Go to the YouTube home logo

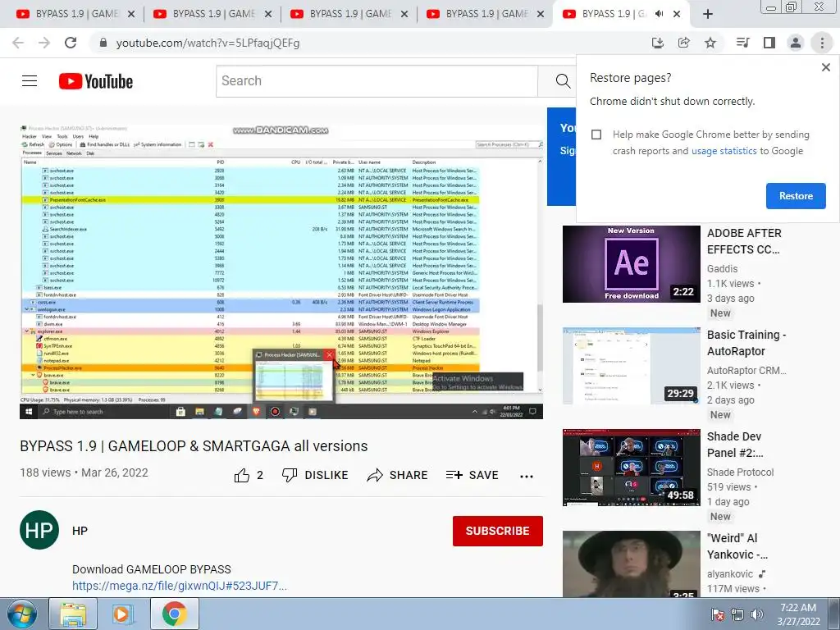(x=96, y=81)
